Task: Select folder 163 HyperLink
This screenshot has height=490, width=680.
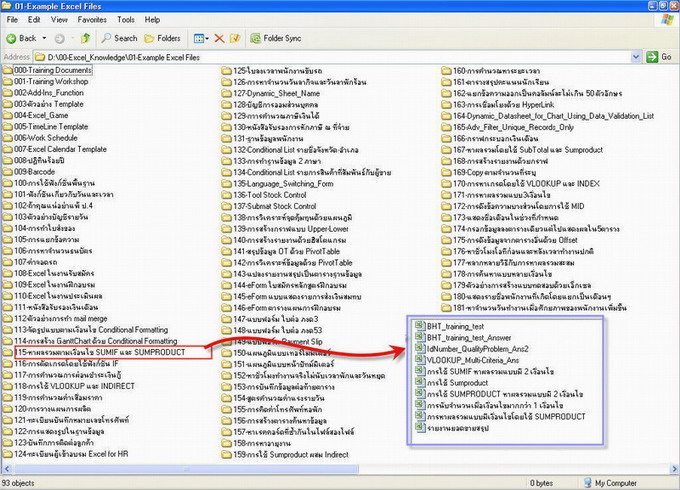Action: [x=498, y=105]
